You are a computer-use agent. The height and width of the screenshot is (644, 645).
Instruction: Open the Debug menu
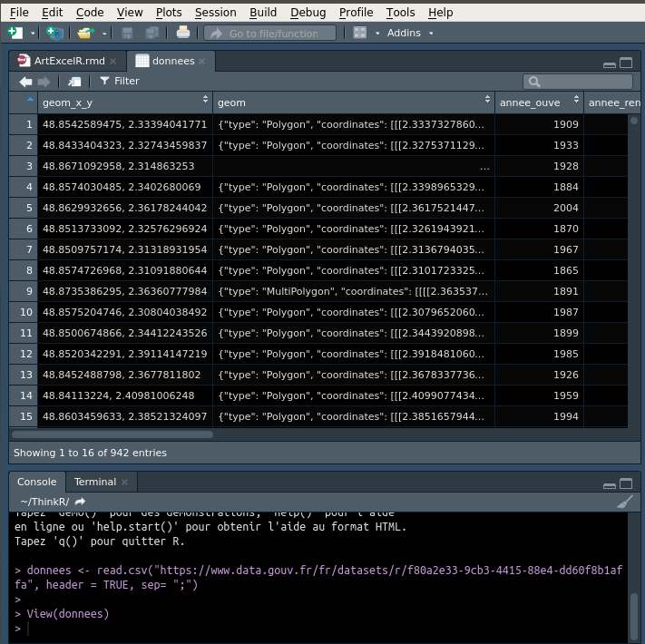click(x=308, y=13)
